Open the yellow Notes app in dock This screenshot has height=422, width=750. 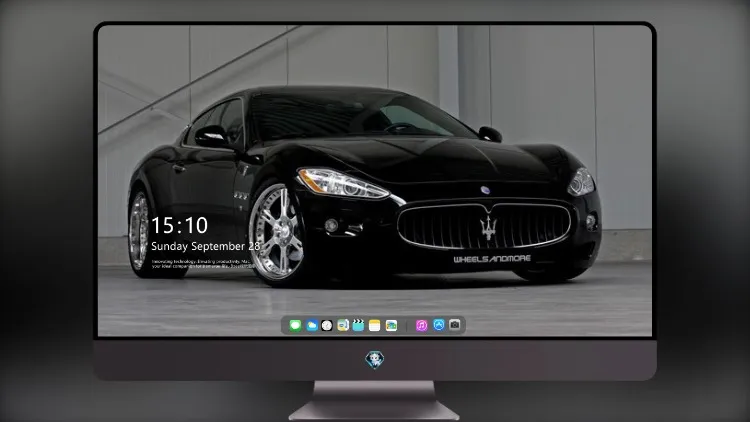point(375,325)
